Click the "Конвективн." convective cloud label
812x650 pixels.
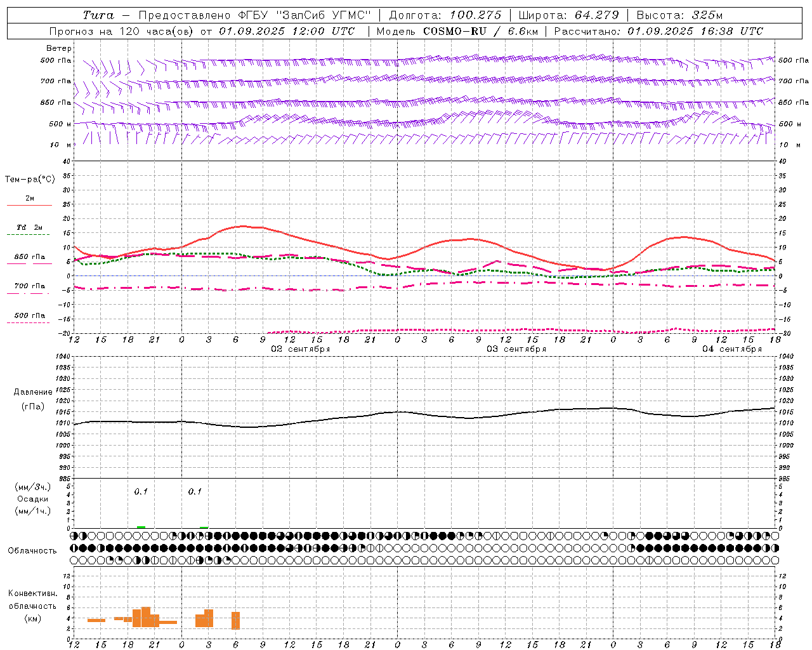[33, 594]
